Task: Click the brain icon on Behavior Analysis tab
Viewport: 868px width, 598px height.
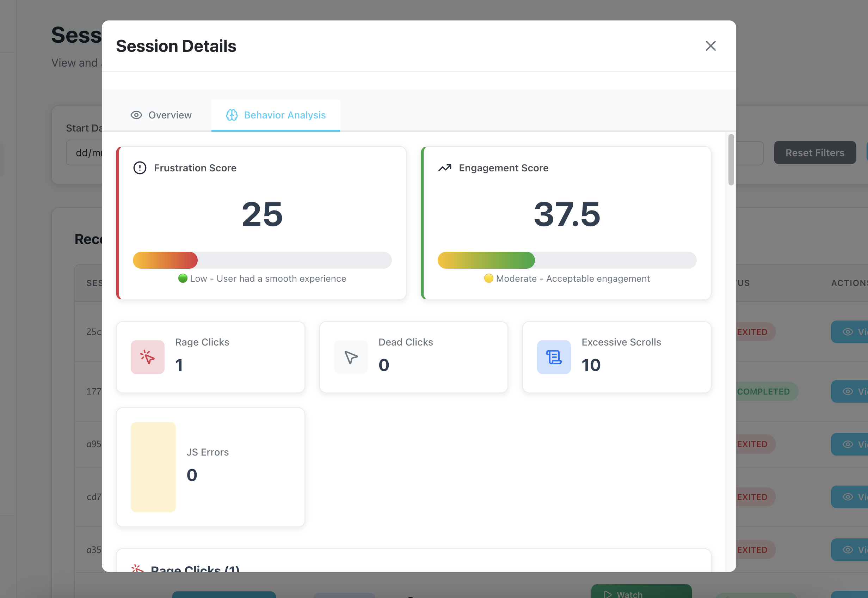Action: [232, 115]
